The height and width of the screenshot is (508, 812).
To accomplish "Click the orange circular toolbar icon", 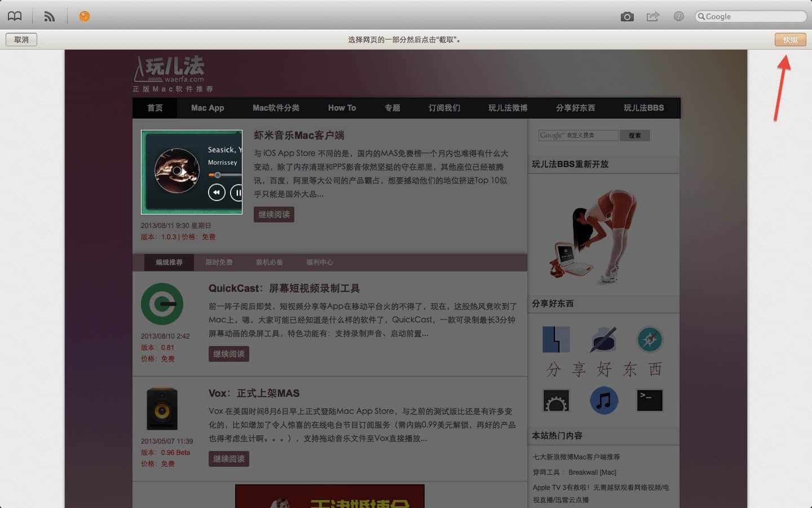I will coord(84,16).
